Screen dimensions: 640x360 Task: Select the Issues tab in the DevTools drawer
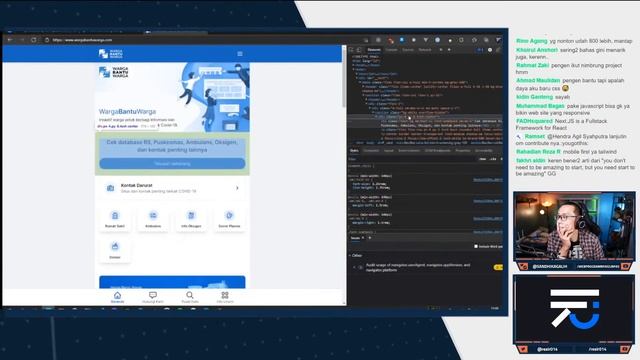coord(355,238)
